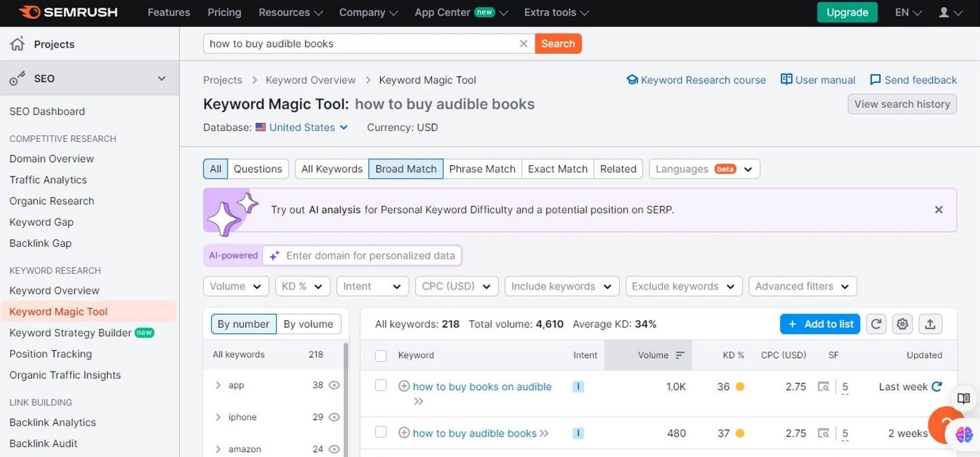Toggle eye icon for app group

tap(334, 385)
